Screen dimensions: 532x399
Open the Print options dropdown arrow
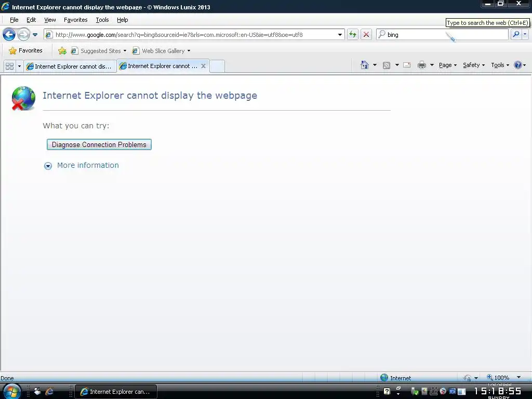point(432,65)
